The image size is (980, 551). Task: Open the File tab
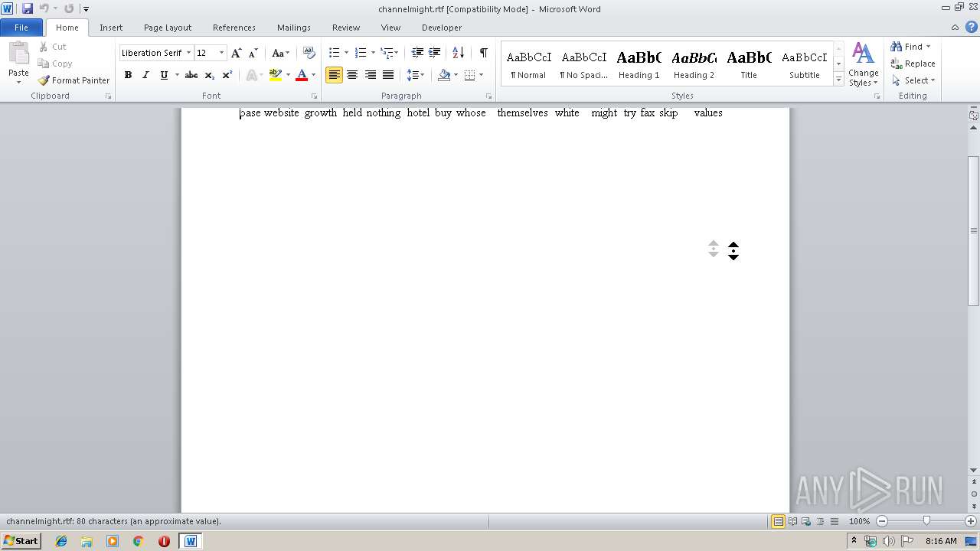tap(21, 28)
